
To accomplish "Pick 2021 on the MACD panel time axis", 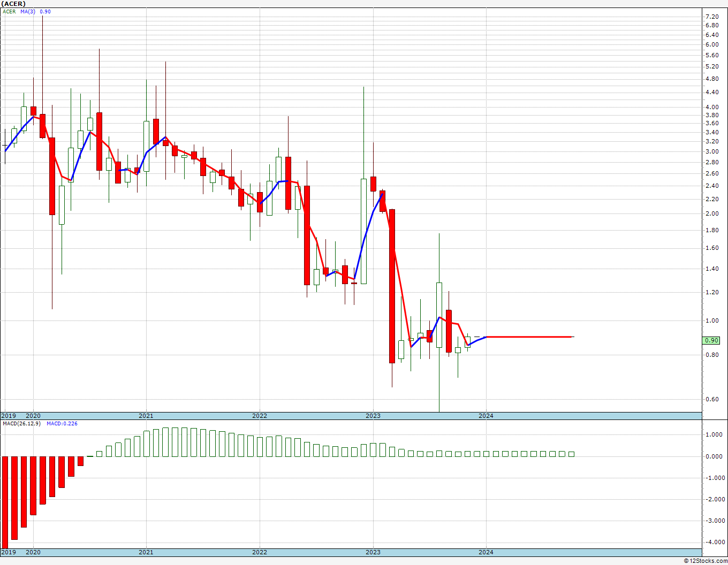I will (146, 552).
